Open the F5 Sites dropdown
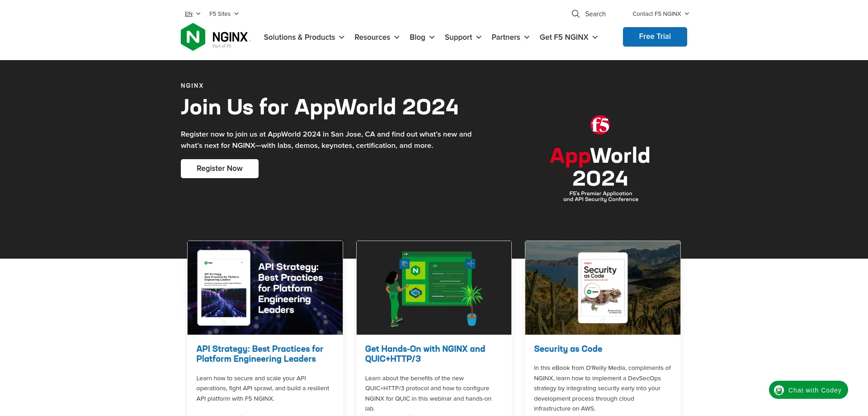868x416 pixels. pos(223,14)
